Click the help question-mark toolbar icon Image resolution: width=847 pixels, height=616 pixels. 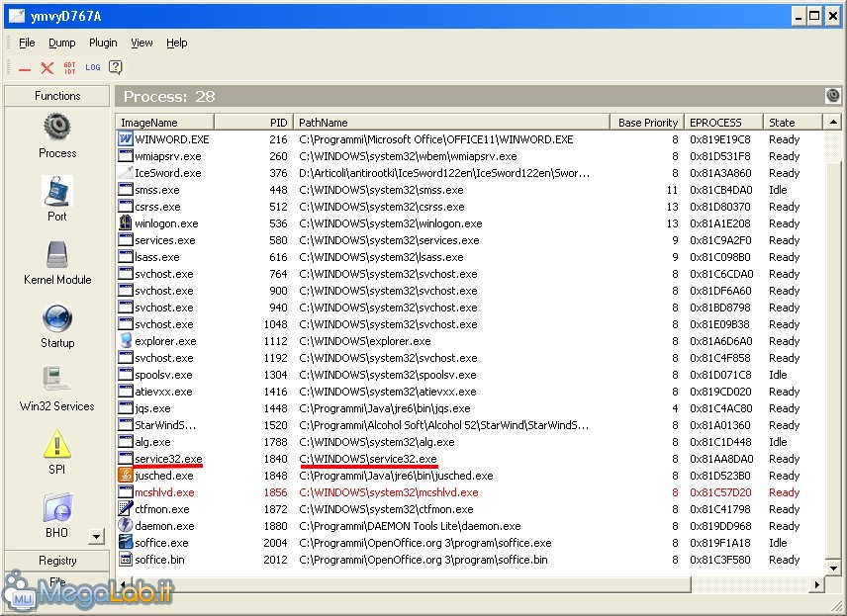pos(116,68)
